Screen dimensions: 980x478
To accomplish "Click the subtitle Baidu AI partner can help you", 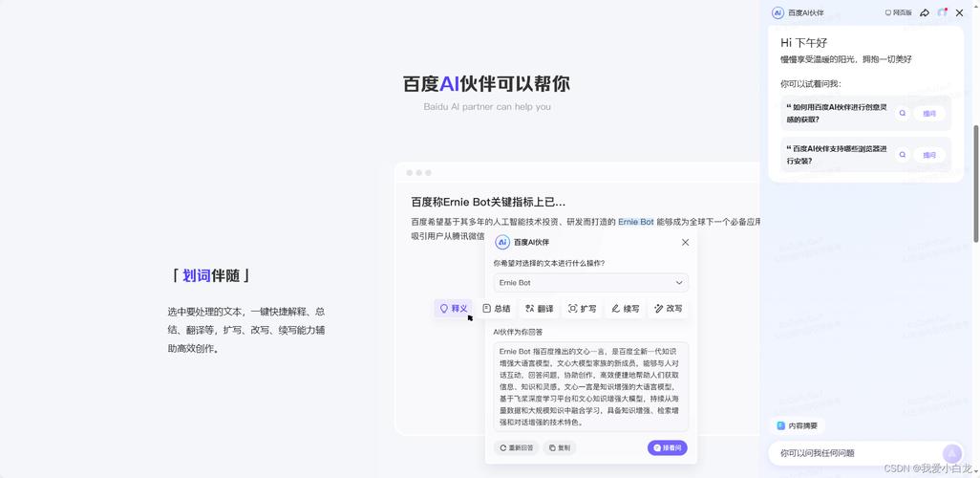I will pos(487,107).
